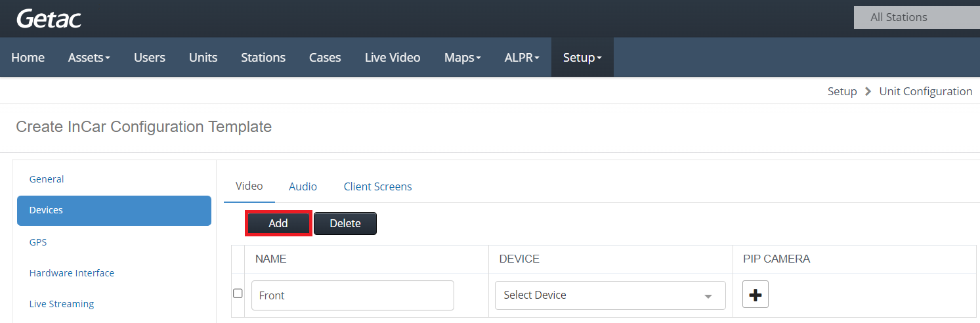Image resolution: width=980 pixels, height=323 pixels.
Task: Open the Live Video page
Action: [393, 57]
